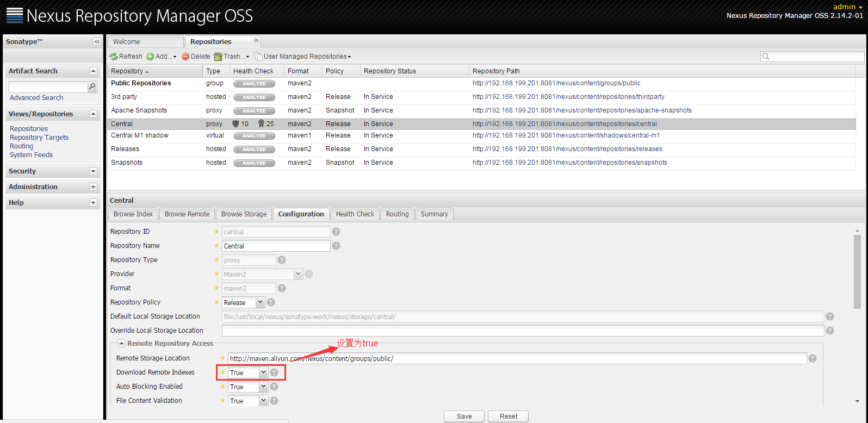Screen dimensions: 868x423
Task: Switch to Browse Remote tab
Action: [187, 214]
